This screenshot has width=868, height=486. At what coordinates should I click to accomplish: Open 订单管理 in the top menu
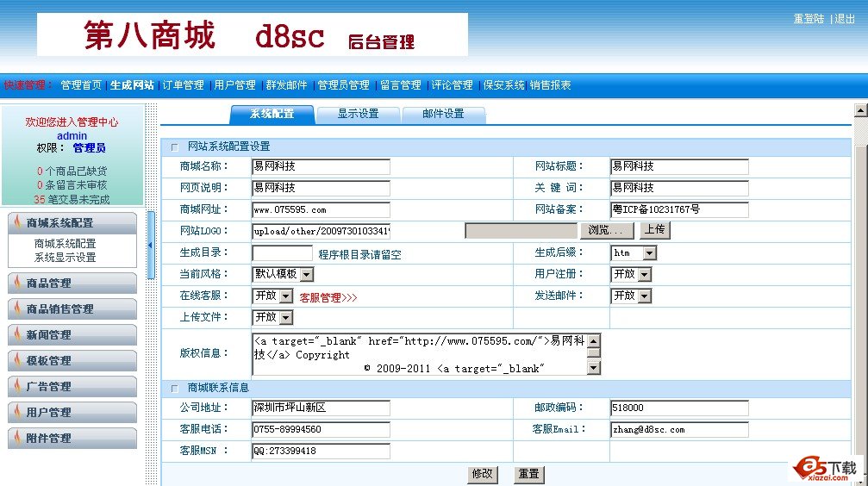(x=184, y=85)
